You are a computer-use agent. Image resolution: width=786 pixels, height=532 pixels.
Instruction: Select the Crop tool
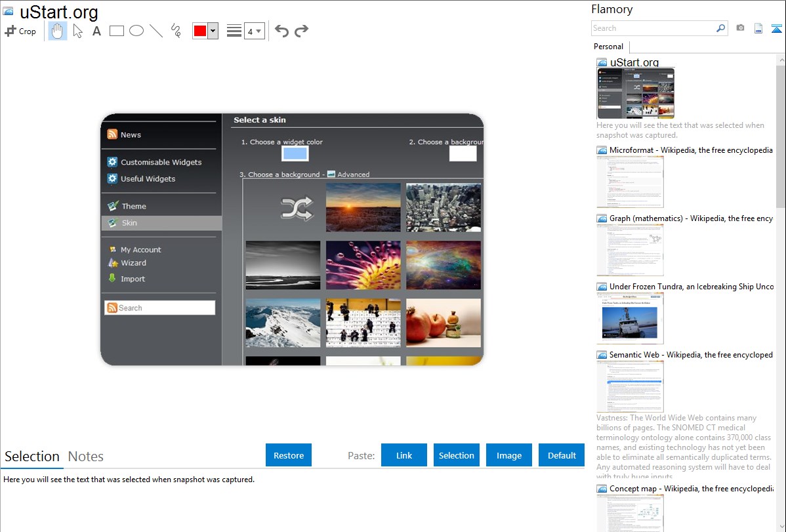(x=20, y=31)
